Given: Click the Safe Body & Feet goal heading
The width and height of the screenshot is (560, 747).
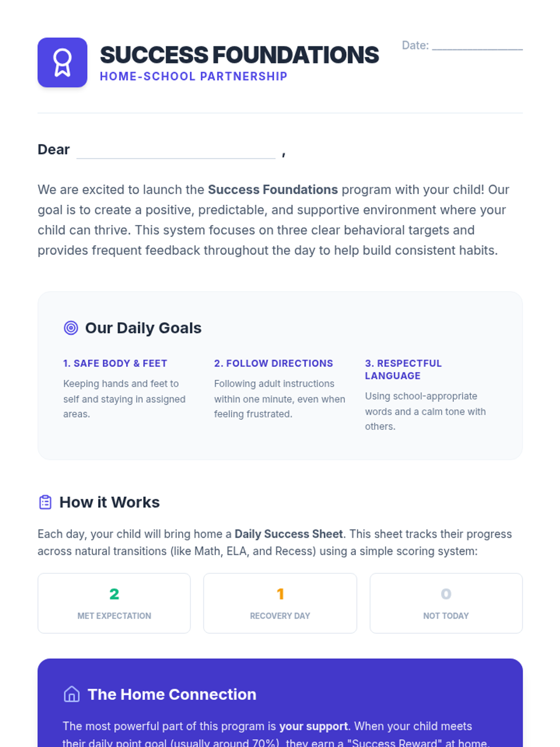Looking at the screenshot, I should tap(115, 363).
